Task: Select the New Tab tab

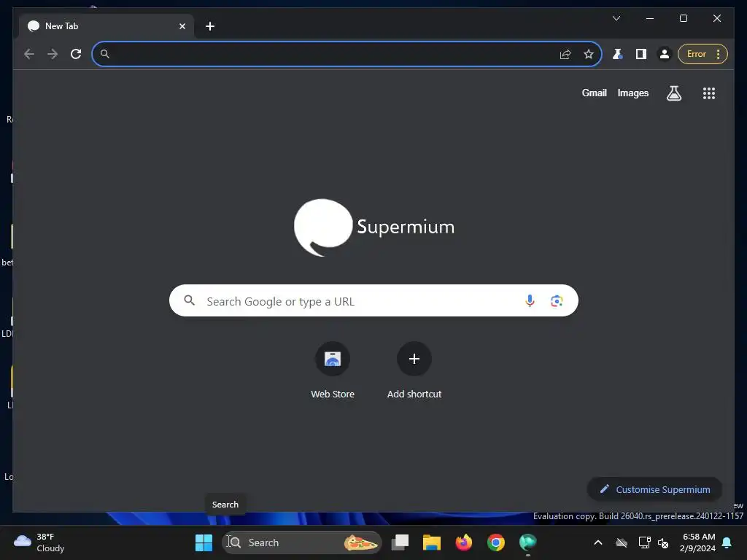Action: point(107,26)
